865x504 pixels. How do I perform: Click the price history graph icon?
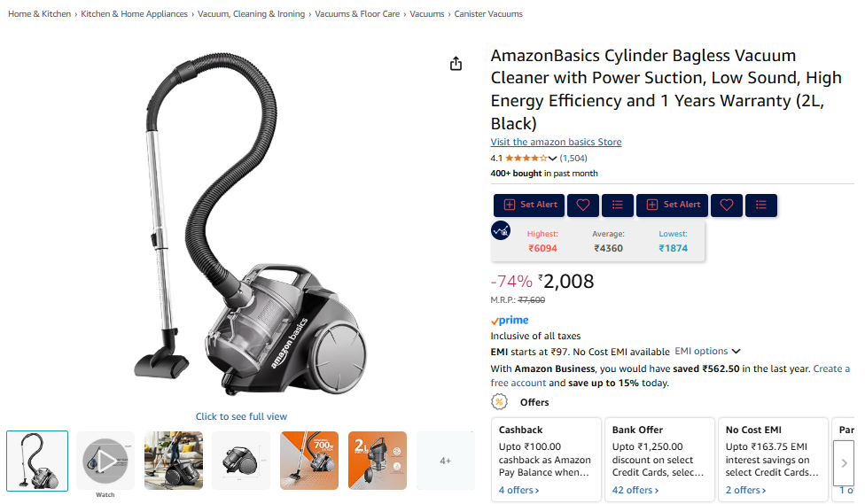pyautogui.click(x=501, y=230)
